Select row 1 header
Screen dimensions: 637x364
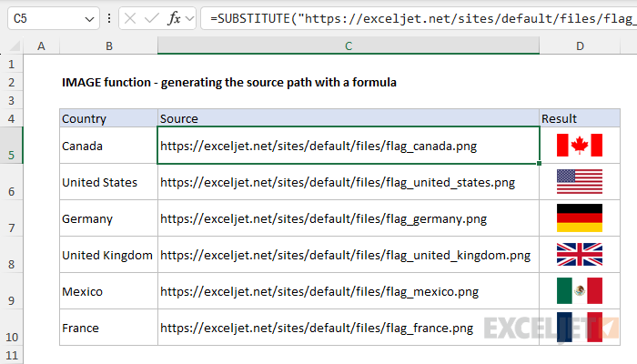(11, 64)
